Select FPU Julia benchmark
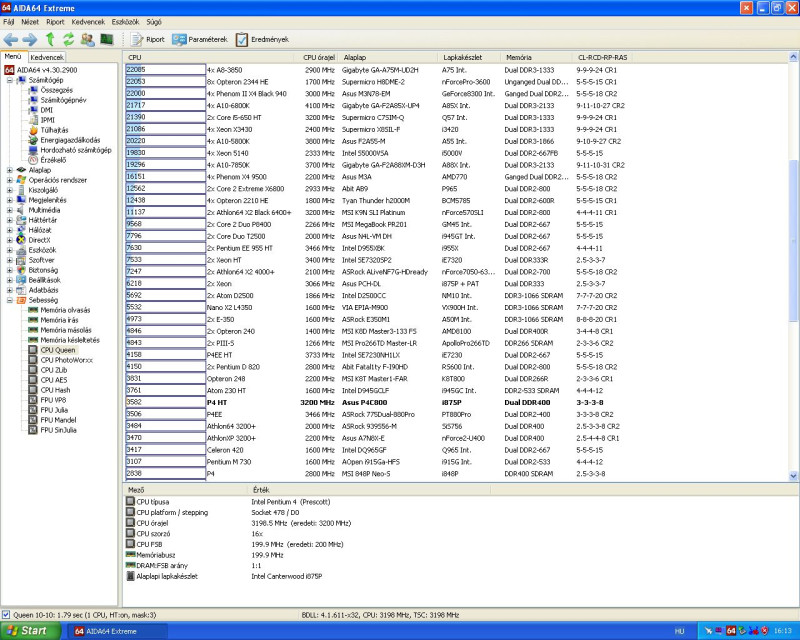Image resolution: width=800 pixels, height=640 pixels. point(48,410)
